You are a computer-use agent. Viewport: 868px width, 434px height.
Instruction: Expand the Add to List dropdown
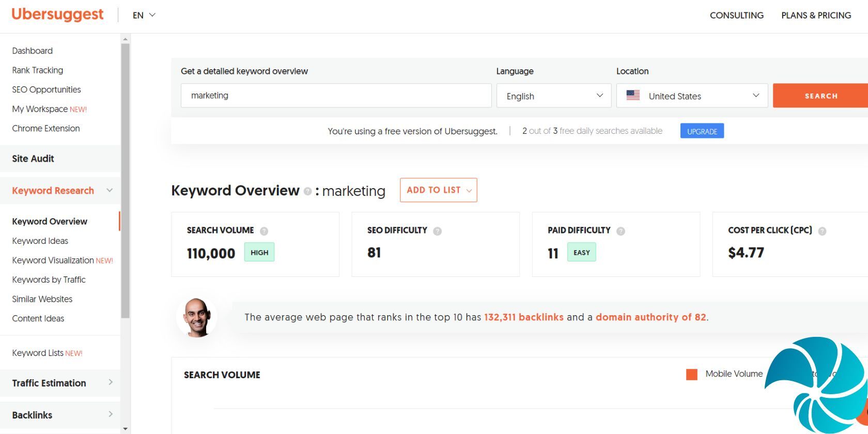pos(438,190)
